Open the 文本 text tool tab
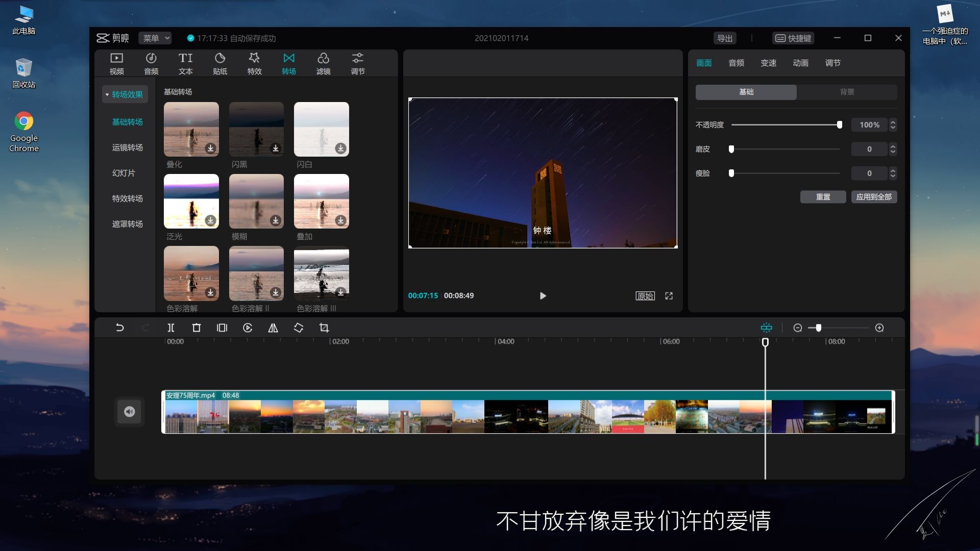This screenshot has height=551, width=980. click(185, 64)
